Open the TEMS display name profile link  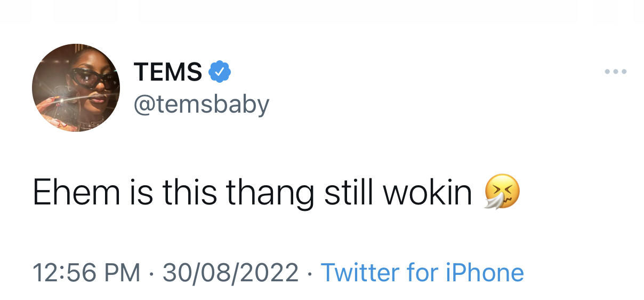point(168,72)
